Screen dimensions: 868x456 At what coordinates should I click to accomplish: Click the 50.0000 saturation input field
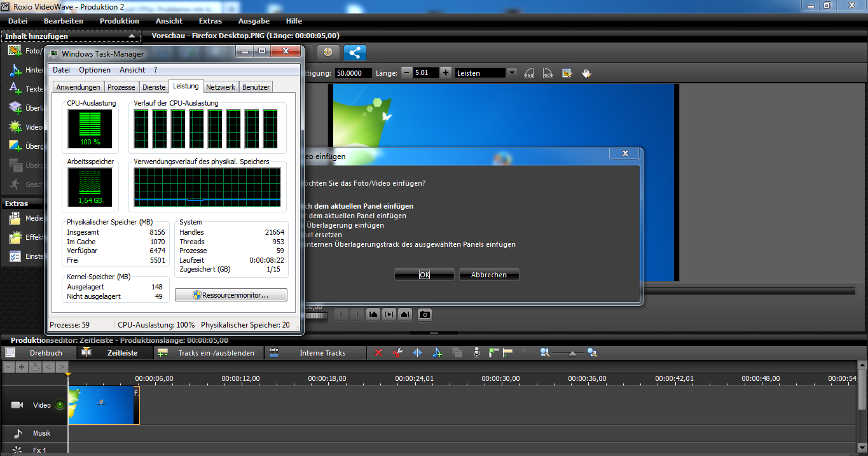pos(354,73)
